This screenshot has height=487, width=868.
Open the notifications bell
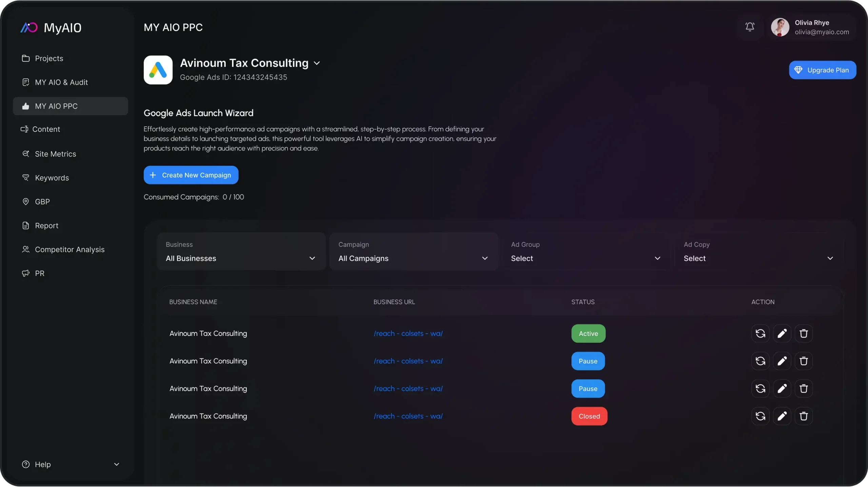[x=750, y=26]
